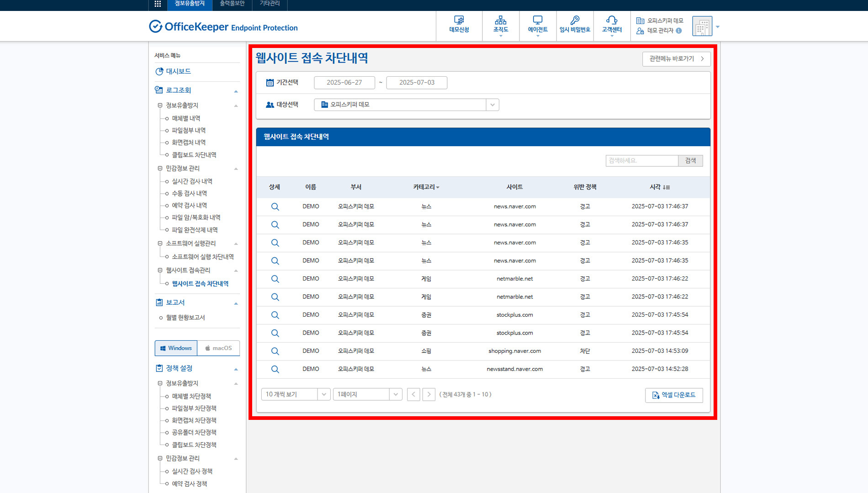Open 실시간 검사 정책 in policy settings
Screen dimensions: 868x493
click(x=192, y=471)
